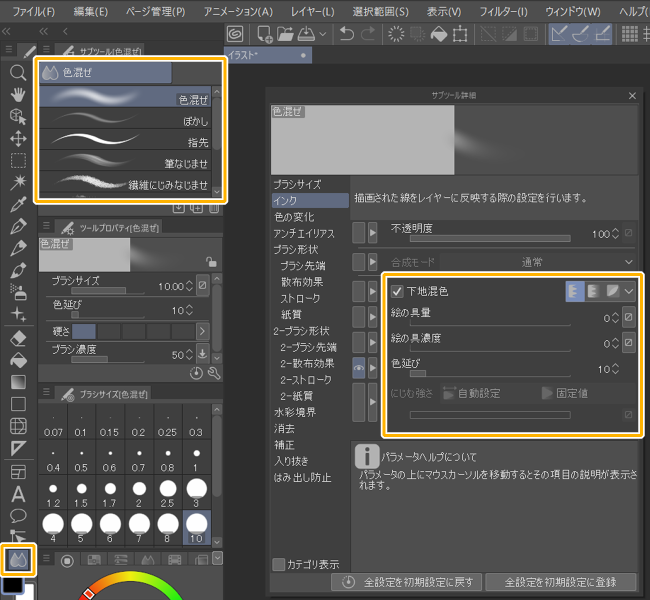The height and width of the screenshot is (600, 650).
Task: Select the Airbrush tool
Action: [18, 291]
